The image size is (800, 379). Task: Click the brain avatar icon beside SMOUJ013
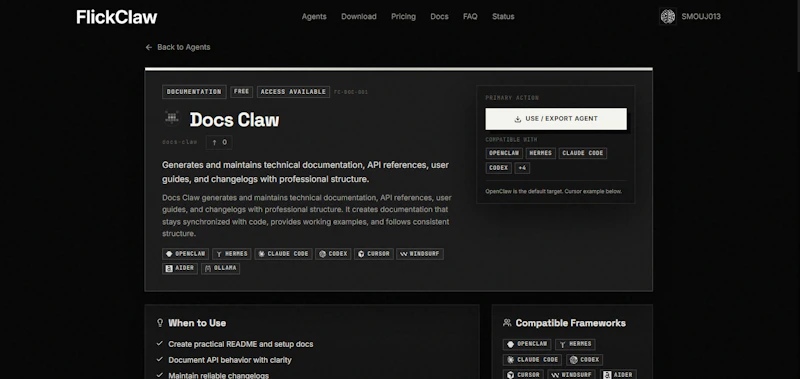(667, 16)
